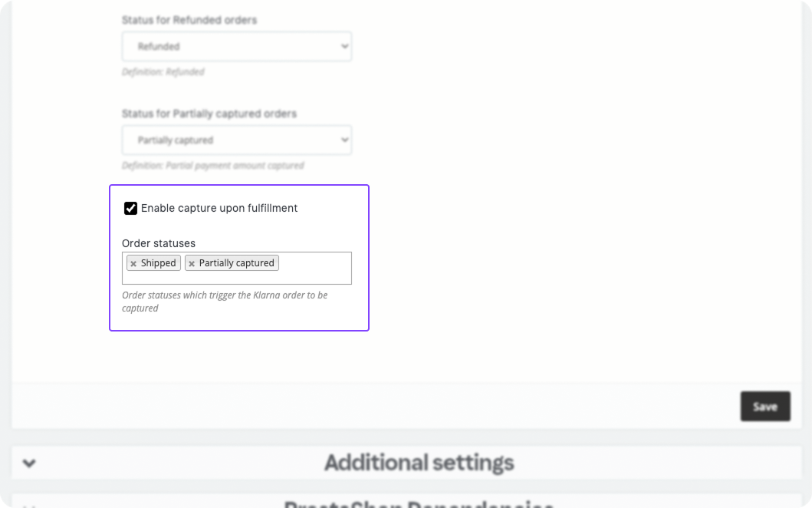Image resolution: width=812 pixels, height=508 pixels.
Task: Click the 'Enable capture upon fulfillment' label text
Action: click(219, 208)
